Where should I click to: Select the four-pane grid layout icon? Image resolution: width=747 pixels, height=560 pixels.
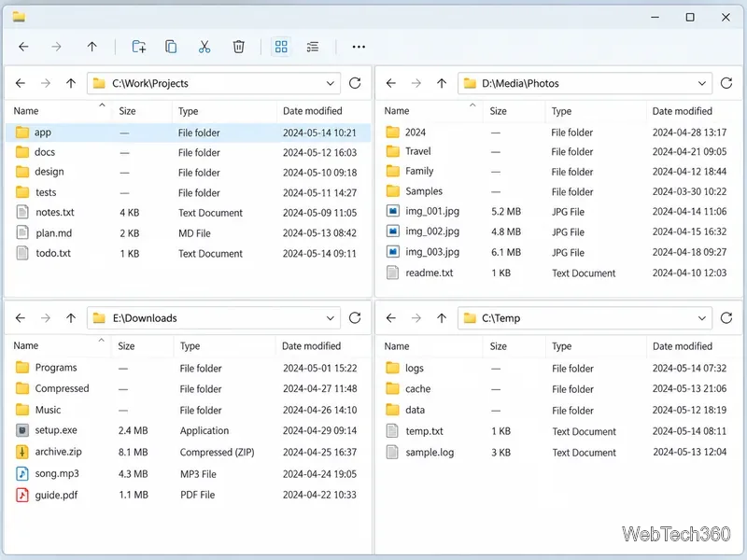[x=281, y=47]
